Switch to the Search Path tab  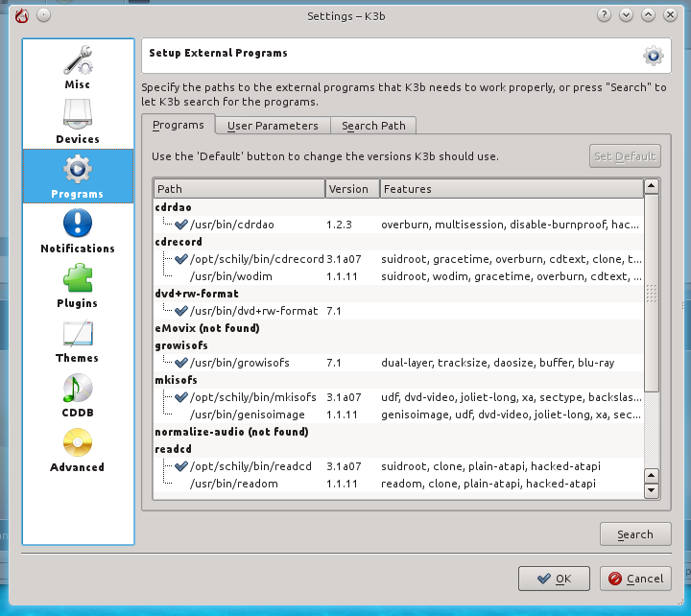pyautogui.click(x=373, y=126)
